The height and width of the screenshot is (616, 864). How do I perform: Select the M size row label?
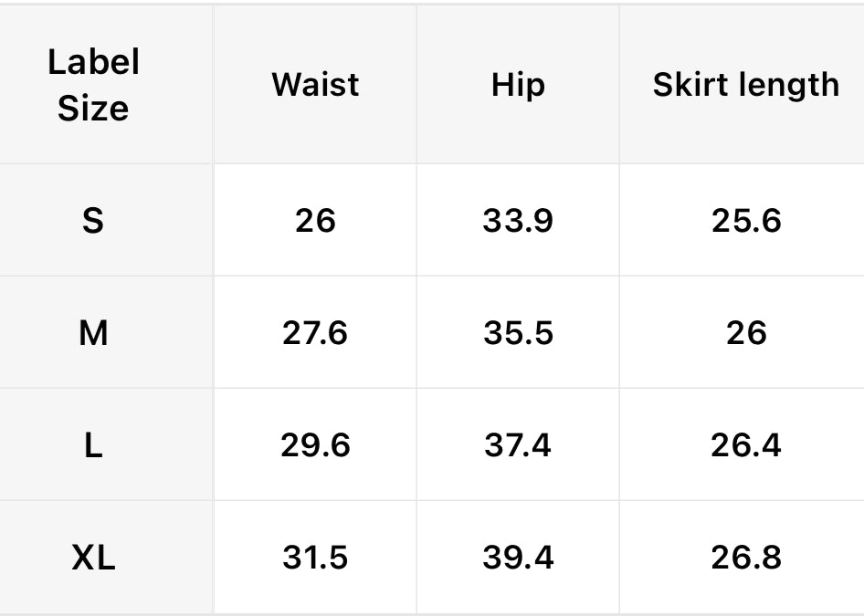pyautogui.click(x=93, y=333)
